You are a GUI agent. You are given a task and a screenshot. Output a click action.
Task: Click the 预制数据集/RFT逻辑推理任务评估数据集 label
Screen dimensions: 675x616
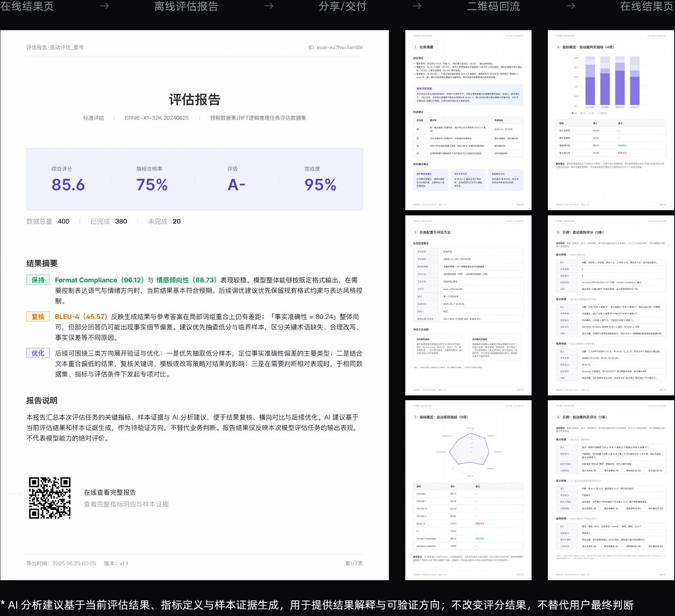pos(258,118)
